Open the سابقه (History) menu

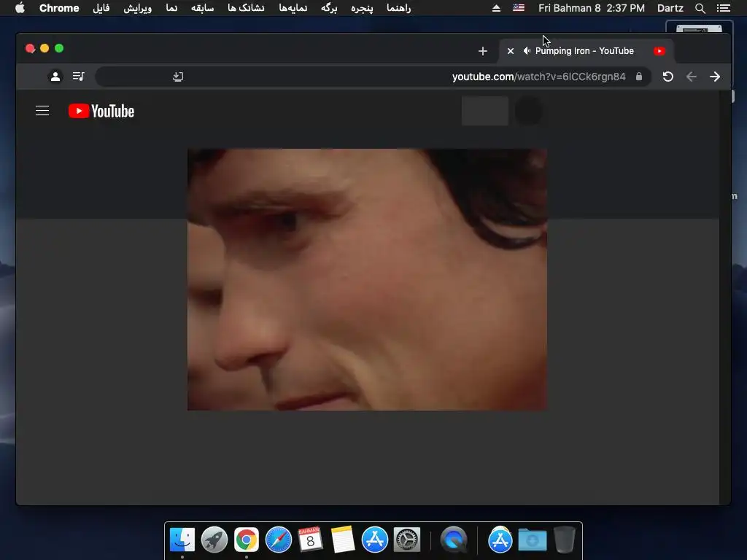point(203,8)
